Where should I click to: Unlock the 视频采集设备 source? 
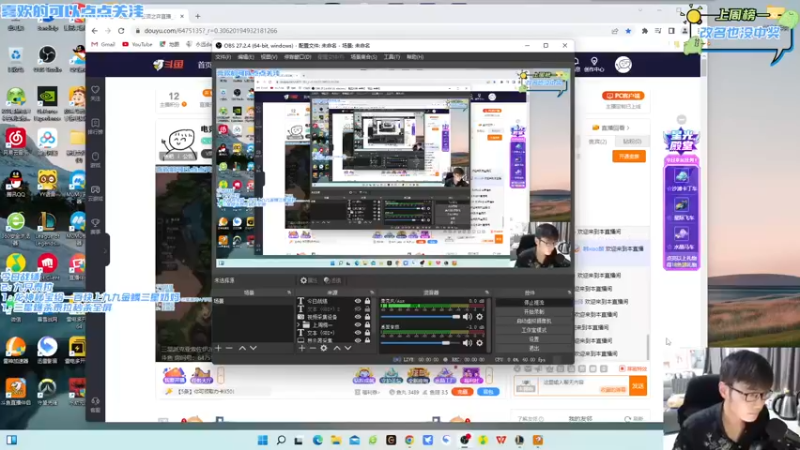click(x=367, y=317)
